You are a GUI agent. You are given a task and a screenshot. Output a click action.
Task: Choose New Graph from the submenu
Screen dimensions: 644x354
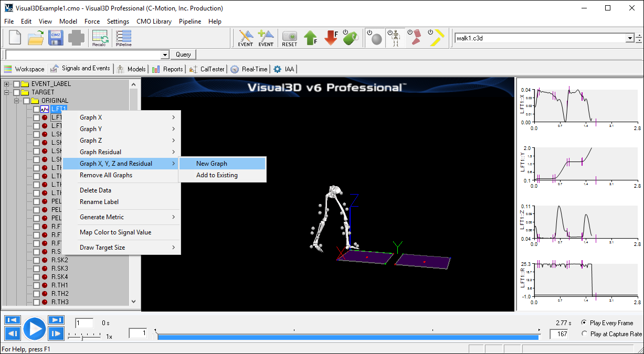click(x=223, y=164)
